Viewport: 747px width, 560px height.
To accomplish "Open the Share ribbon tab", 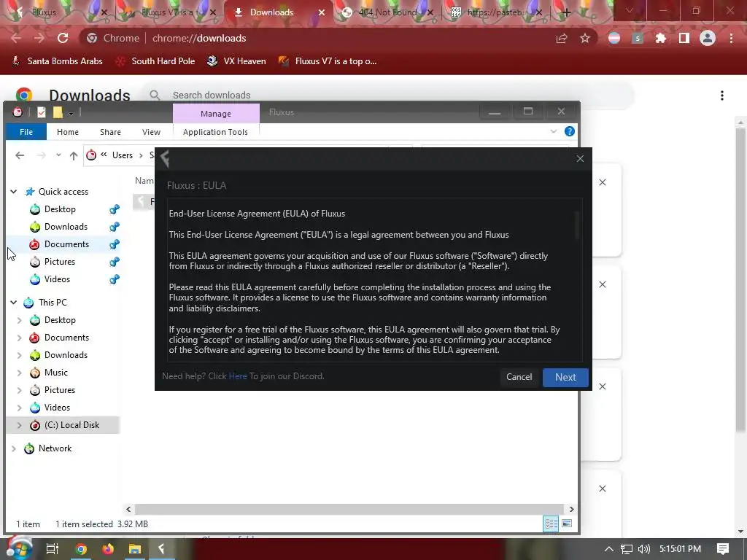I will [x=110, y=132].
